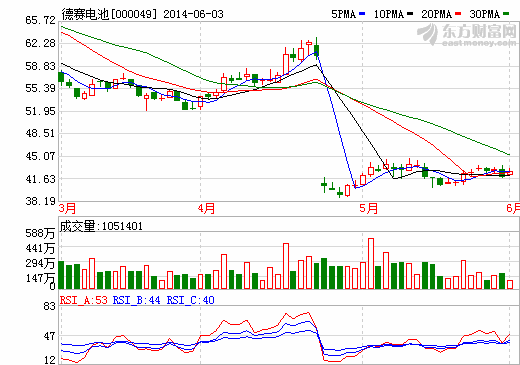520x365 pixels.
Task: Click the 20PMA legend label
Action: point(436,14)
